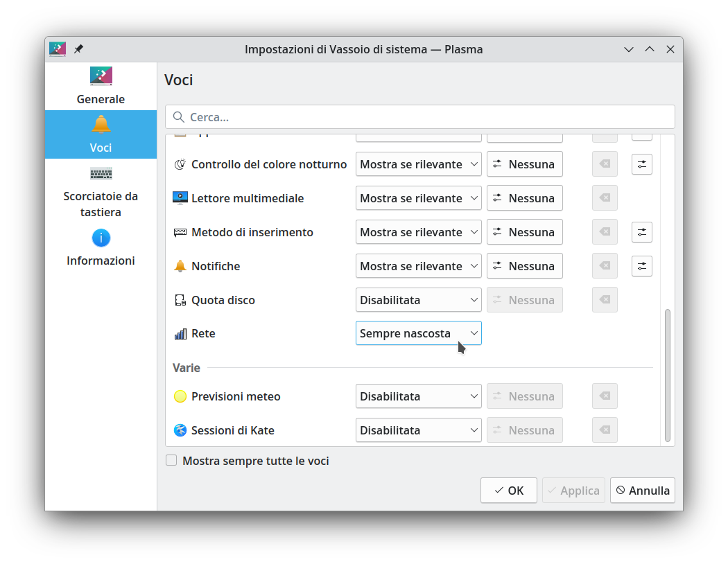Click the Notifiche bell icon
The image size is (728, 564).
tap(180, 266)
